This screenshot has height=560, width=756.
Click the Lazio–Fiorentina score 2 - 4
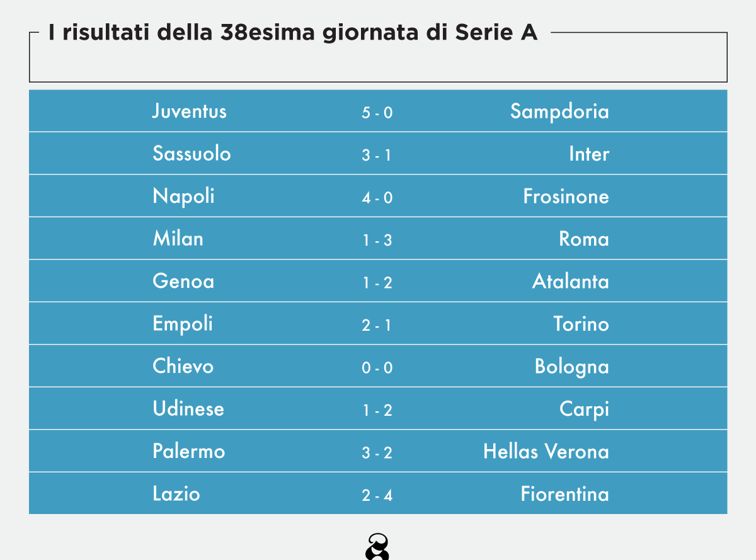coord(377,495)
